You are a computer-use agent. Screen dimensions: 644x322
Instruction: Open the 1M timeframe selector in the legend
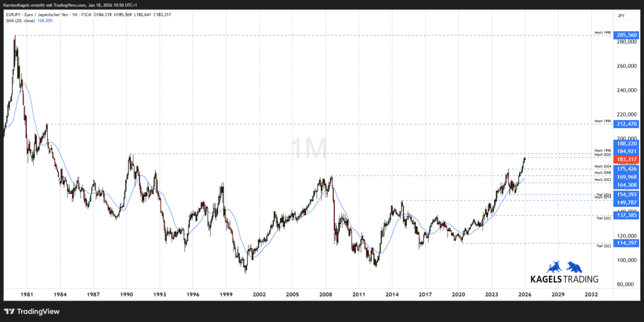(72, 14)
